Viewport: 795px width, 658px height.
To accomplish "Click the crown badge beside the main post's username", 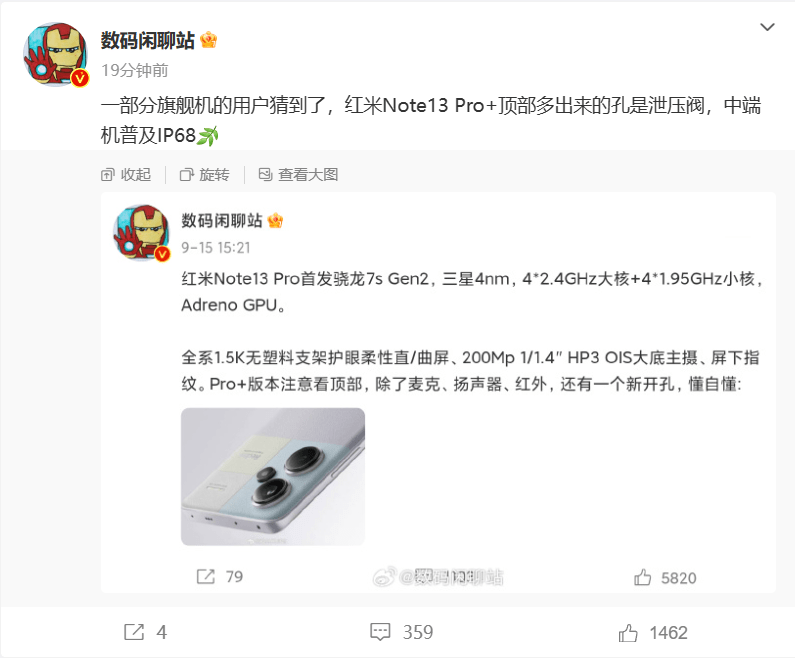I will point(208,40).
